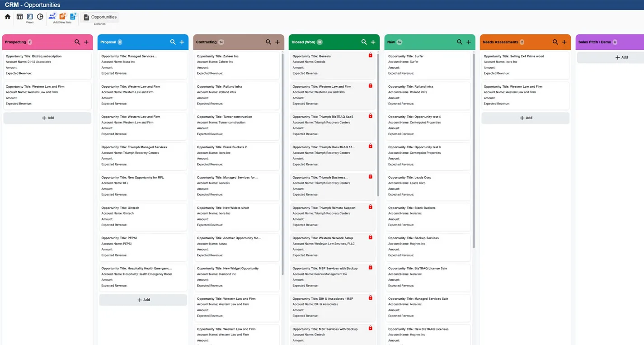
Task: Click plus icon in Needs Assessments header
Action: click(564, 42)
